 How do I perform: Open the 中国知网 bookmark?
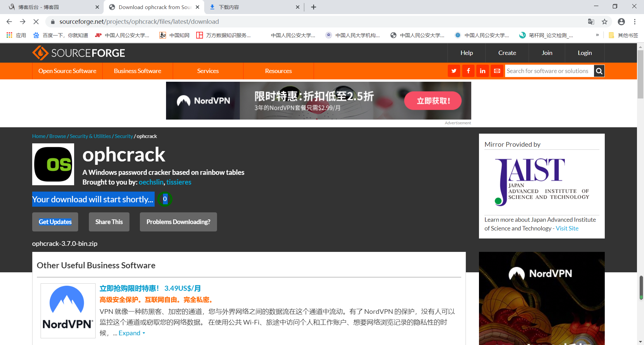pyautogui.click(x=174, y=35)
